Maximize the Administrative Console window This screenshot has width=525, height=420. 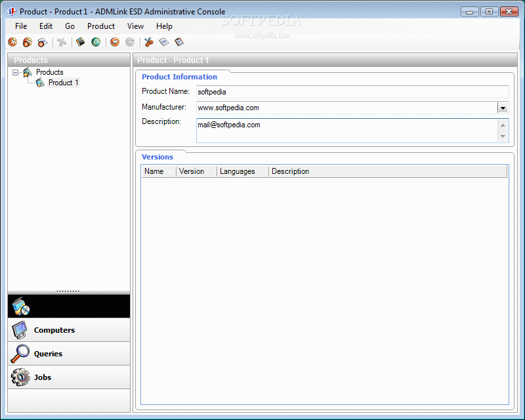[x=489, y=12]
